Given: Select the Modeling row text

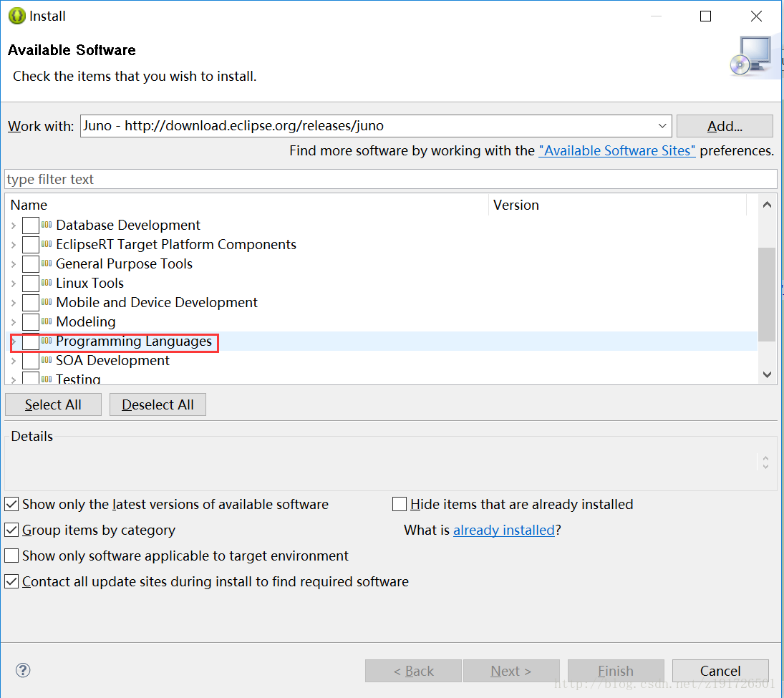Looking at the screenshot, I should (85, 321).
